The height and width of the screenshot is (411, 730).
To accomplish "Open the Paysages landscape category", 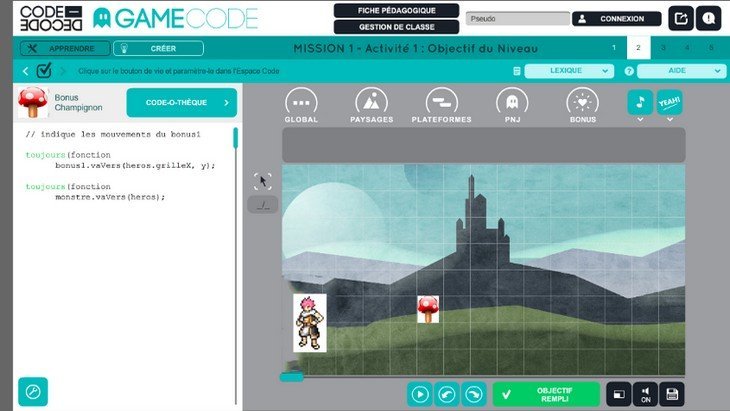I will pyautogui.click(x=372, y=105).
